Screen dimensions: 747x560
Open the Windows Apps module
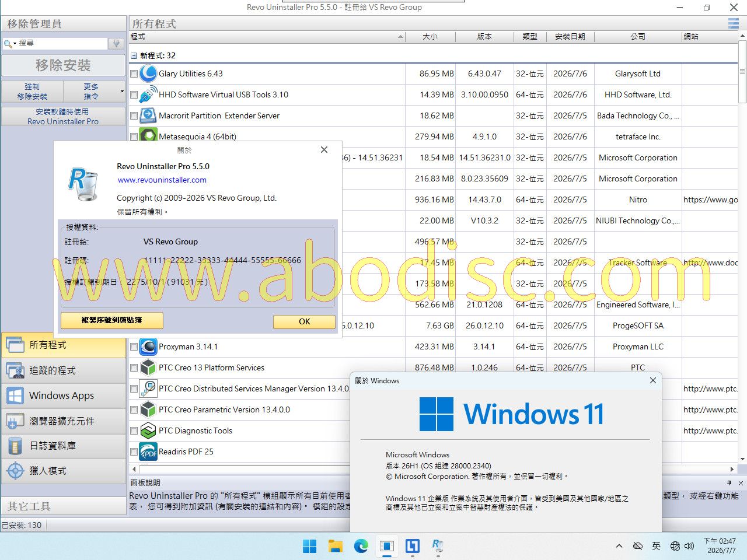point(64,395)
